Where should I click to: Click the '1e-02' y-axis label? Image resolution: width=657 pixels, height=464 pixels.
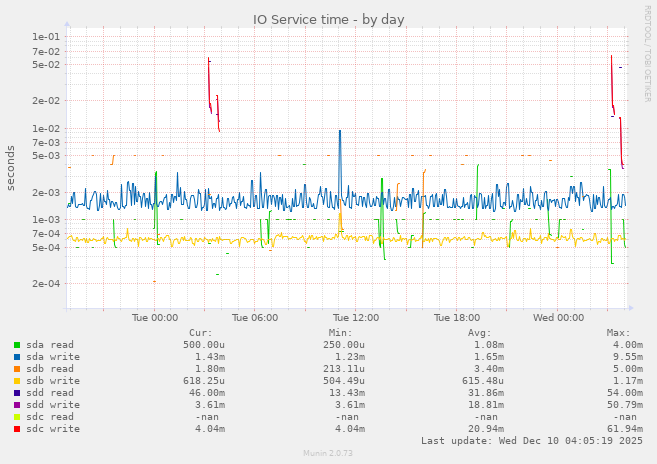(x=46, y=129)
